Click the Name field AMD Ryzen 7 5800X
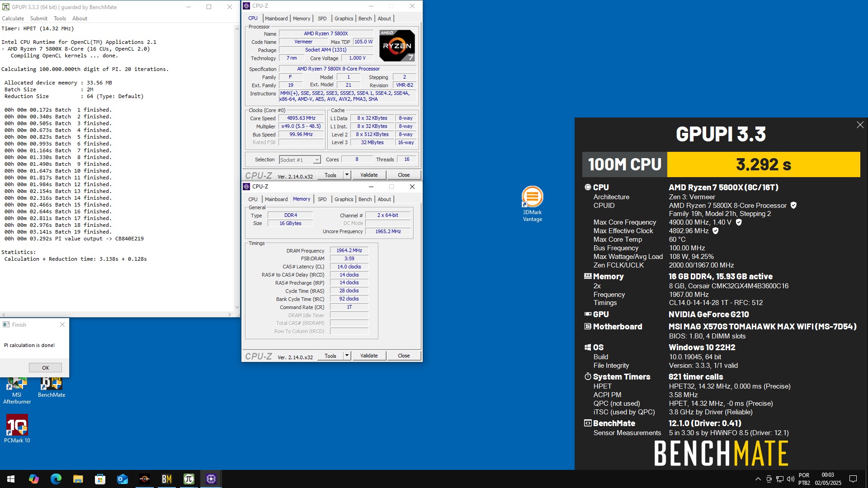The image size is (868, 488). [326, 33]
